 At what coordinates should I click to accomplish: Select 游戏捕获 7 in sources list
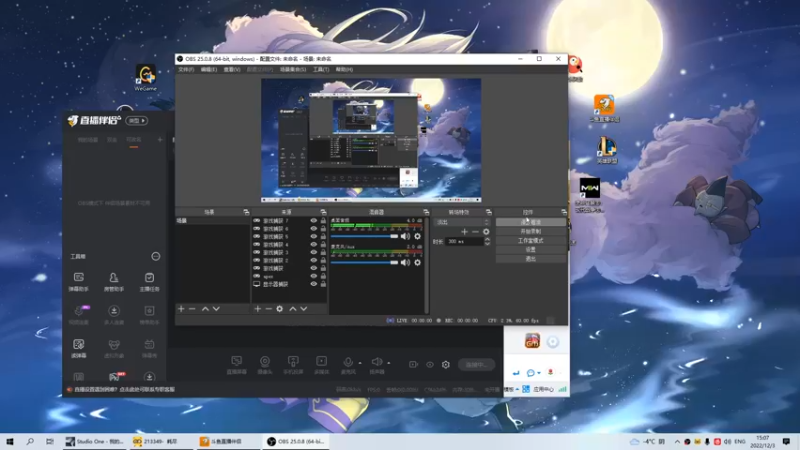click(x=276, y=221)
